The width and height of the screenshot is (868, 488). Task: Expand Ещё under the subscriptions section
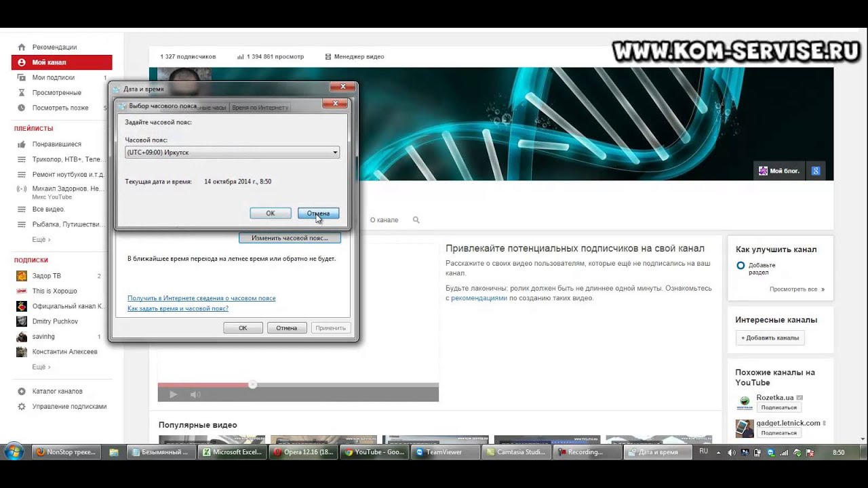tap(41, 367)
